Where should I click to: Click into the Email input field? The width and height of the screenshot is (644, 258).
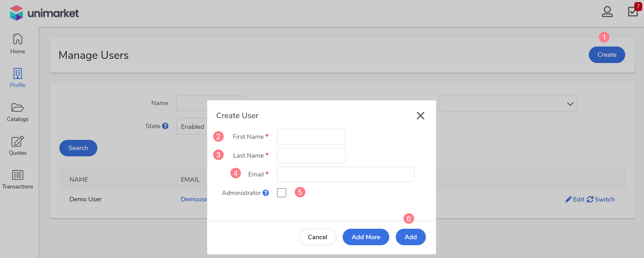(345, 174)
